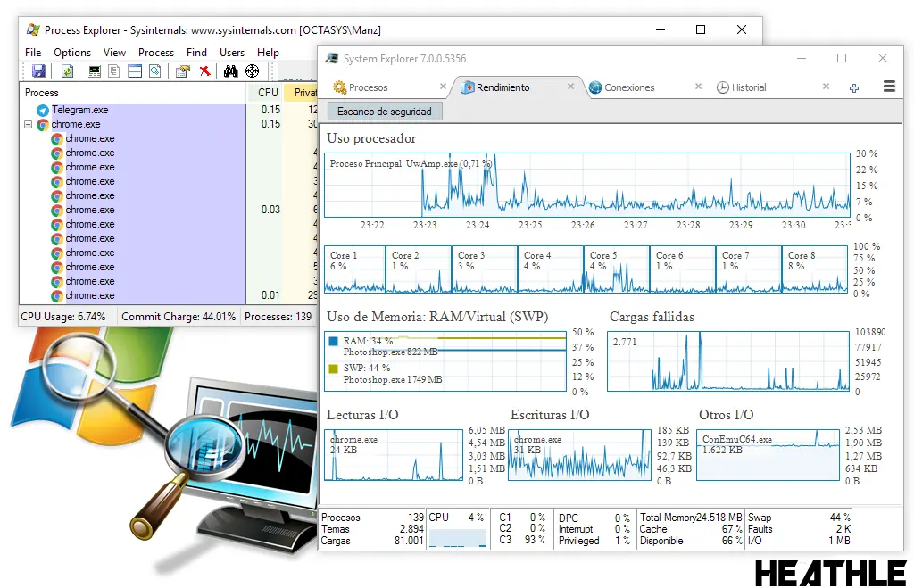Click the Uso procesador CPU history graph

(587, 186)
